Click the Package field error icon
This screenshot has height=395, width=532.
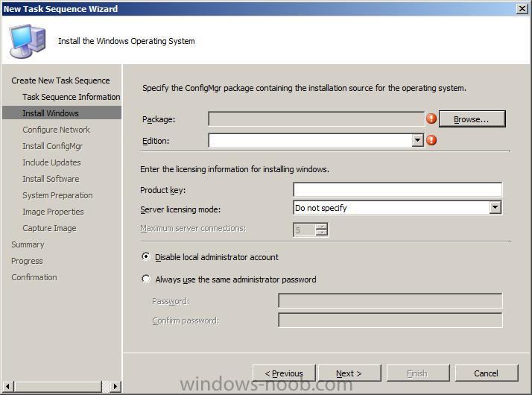431,118
